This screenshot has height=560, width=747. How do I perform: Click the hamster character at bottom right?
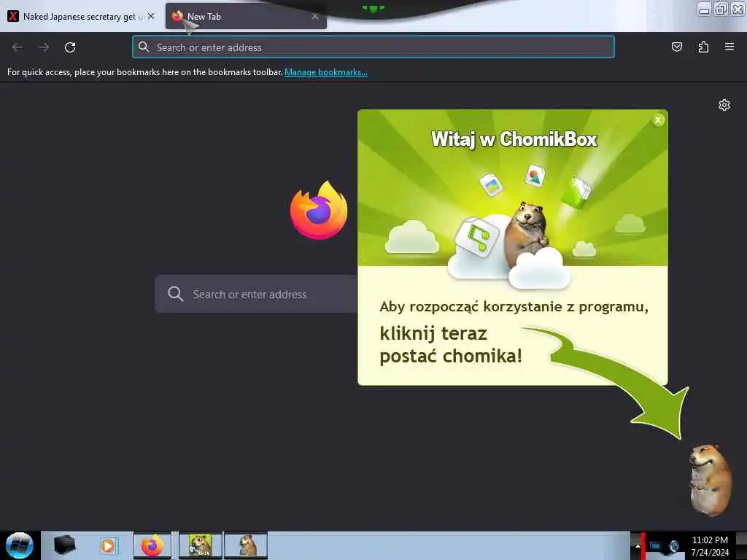click(x=710, y=480)
